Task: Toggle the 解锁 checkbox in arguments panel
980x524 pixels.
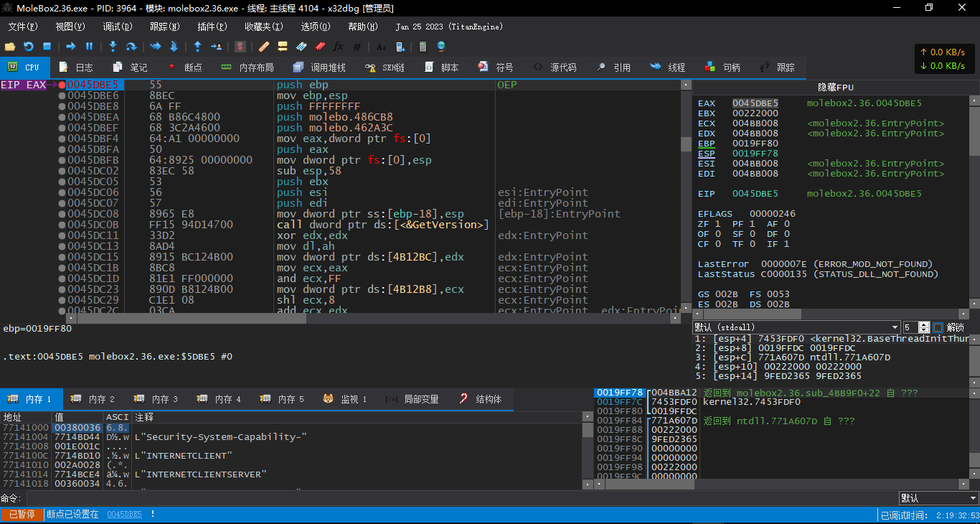Action: pyautogui.click(x=938, y=327)
